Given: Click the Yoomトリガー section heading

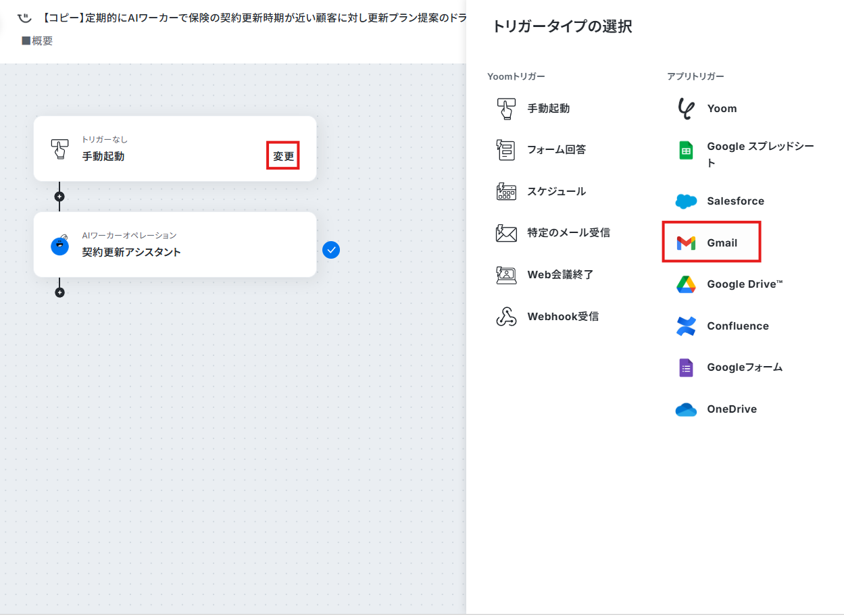Looking at the screenshot, I should coord(516,77).
